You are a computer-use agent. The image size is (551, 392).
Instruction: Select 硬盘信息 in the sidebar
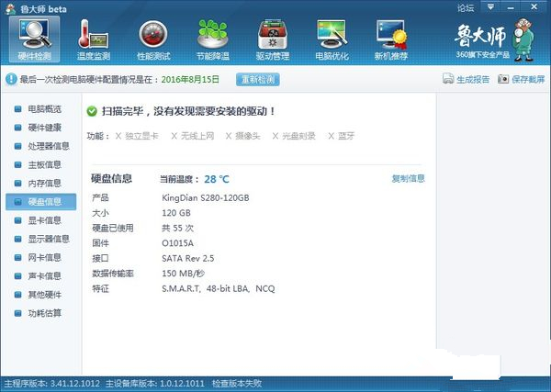tap(40, 202)
